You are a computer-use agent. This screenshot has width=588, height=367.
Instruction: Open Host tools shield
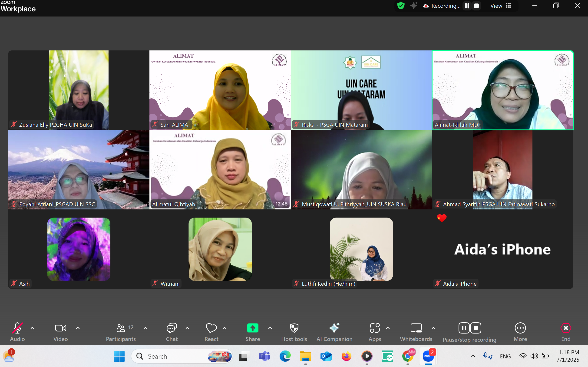tap(294, 332)
